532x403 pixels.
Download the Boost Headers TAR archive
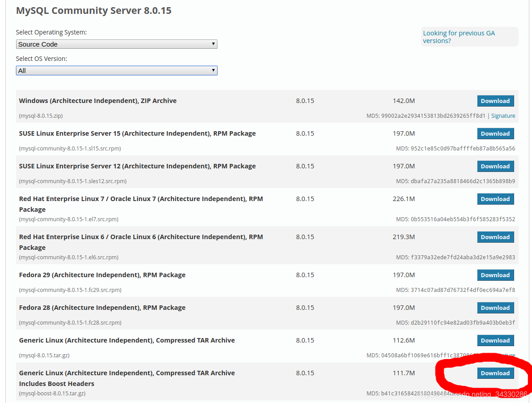pos(495,373)
